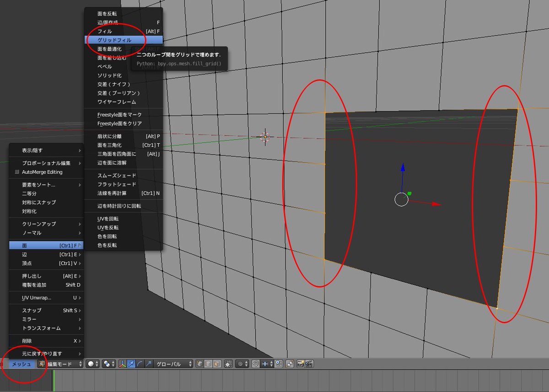This screenshot has width=549, height=392.
Task: Click the green Y-axis manipulator handle
Action: click(409, 193)
